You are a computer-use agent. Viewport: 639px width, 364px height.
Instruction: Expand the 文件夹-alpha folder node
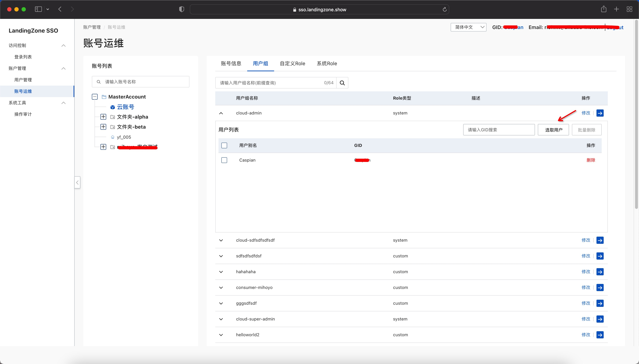(x=103, y=117)
